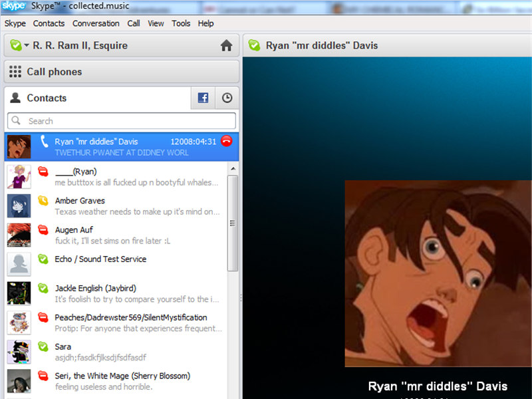Click the contacts Search field
532x399 pixels.
(122, 121)
